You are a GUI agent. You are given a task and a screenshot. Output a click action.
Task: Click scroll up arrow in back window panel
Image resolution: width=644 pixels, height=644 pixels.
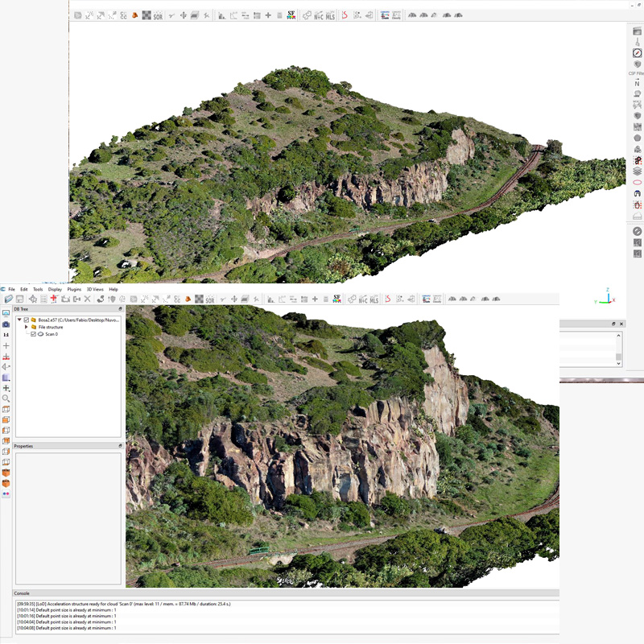coord(618,336)
